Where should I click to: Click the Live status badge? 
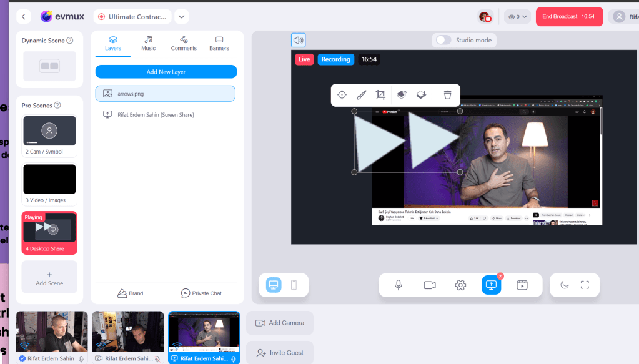click(304, 59)
